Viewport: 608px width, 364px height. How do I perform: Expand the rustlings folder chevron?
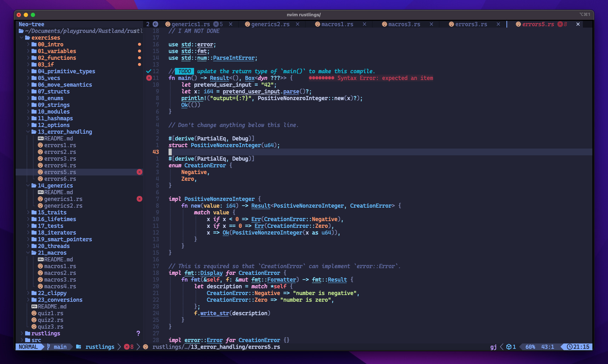22,333
